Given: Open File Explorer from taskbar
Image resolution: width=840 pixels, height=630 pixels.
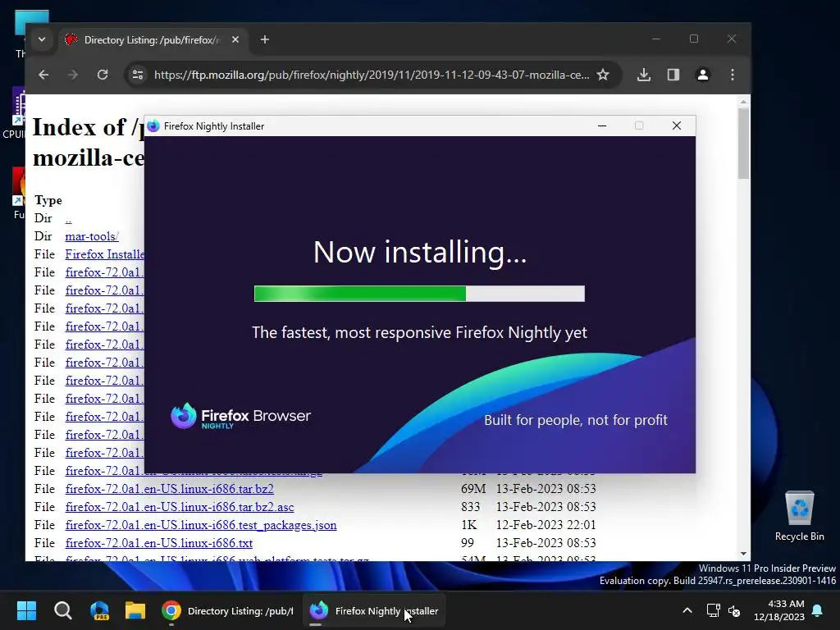Looking at the screenshot, I should pos(135,610).
